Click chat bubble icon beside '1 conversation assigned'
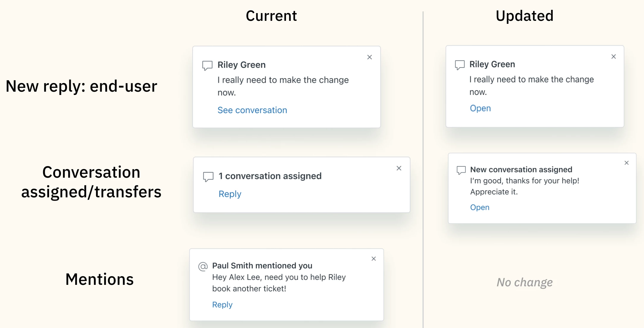This screenshot has height=328, width=644. (x=208, y=176)
